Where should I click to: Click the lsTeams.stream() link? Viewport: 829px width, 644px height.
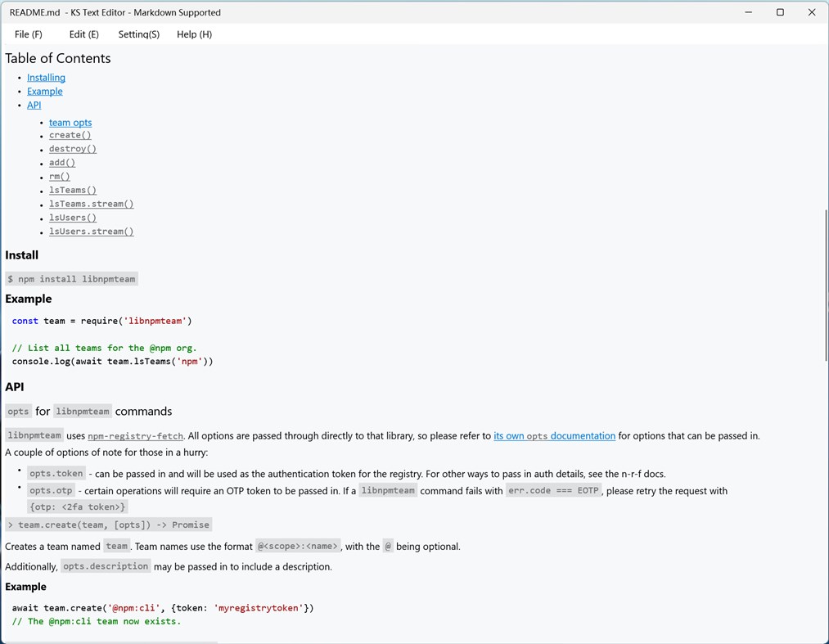[91, 204]
